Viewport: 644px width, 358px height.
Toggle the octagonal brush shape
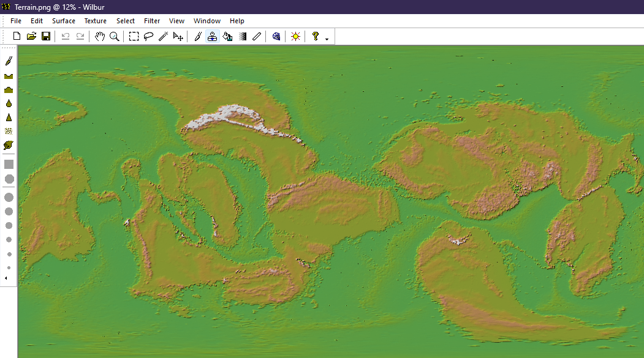[x=9, y=179]
